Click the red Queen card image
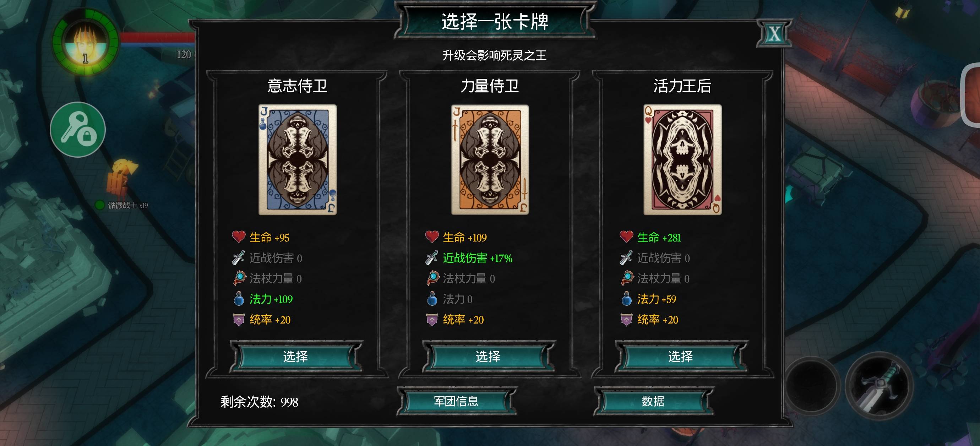 (x=682, y=159)
